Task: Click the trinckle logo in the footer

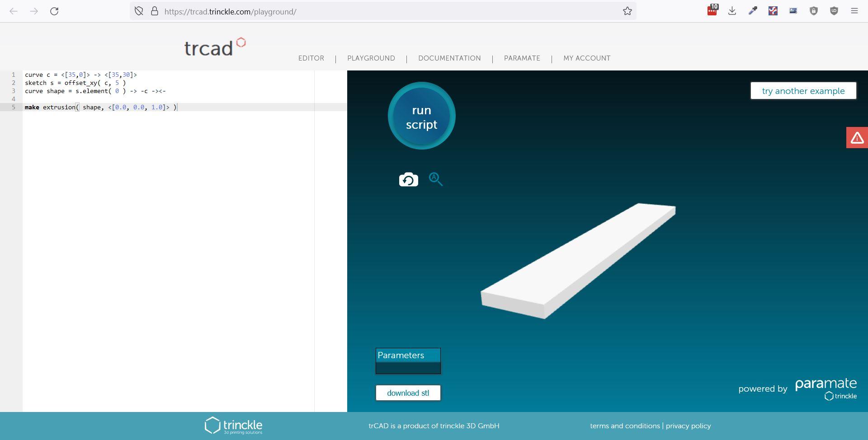Action: tap(234, 425)
